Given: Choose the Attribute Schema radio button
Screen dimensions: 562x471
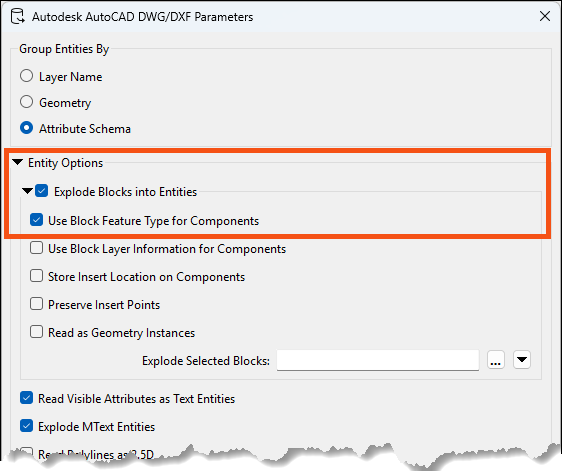Looking at the screenshot, I should point(27,128).
